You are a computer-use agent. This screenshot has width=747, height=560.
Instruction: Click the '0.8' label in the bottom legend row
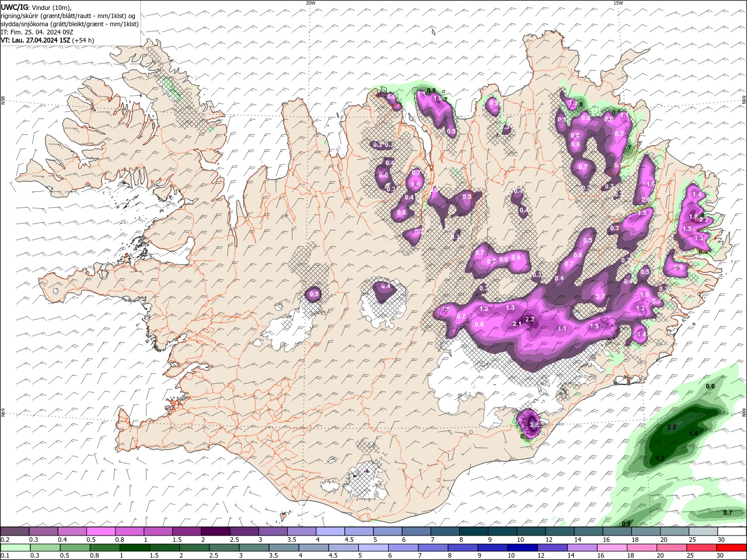pos(95,556)
